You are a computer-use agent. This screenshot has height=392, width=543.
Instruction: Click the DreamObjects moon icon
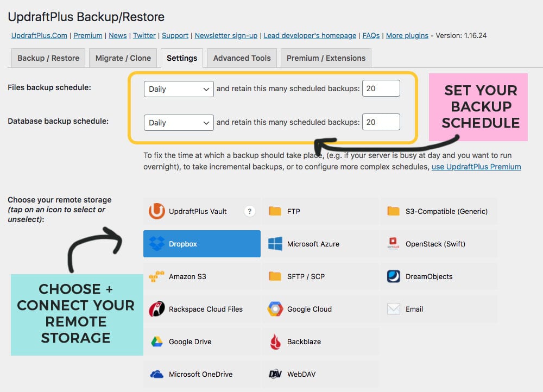pos(393,276)
